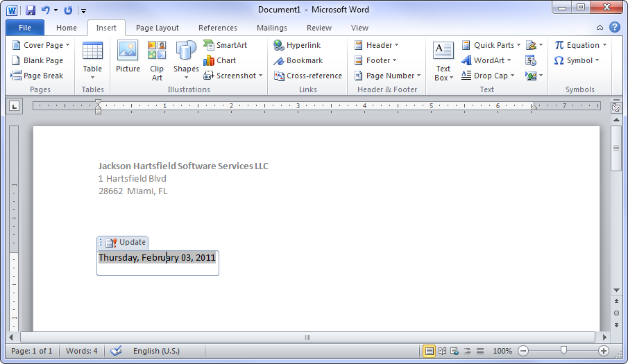Click the proofing check icon in status bar
The width and height of the screenshot is (628, 364).
tap(116, 351)
